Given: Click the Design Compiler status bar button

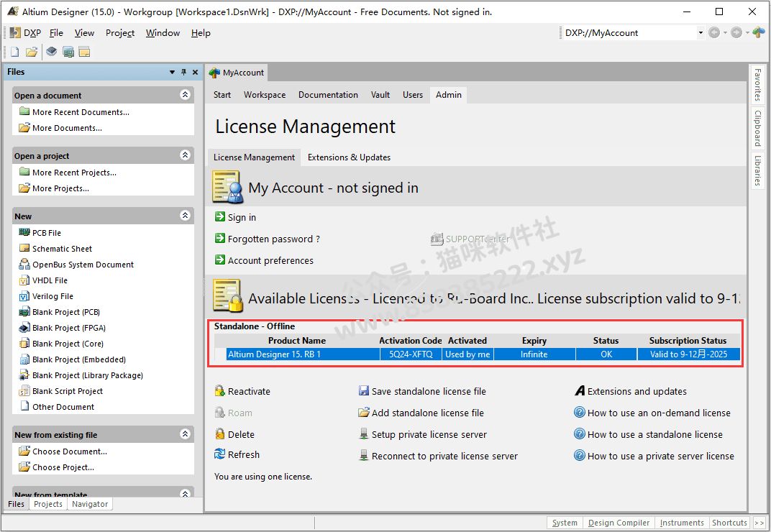Looking at the screenshot, I should click(619, 523).
